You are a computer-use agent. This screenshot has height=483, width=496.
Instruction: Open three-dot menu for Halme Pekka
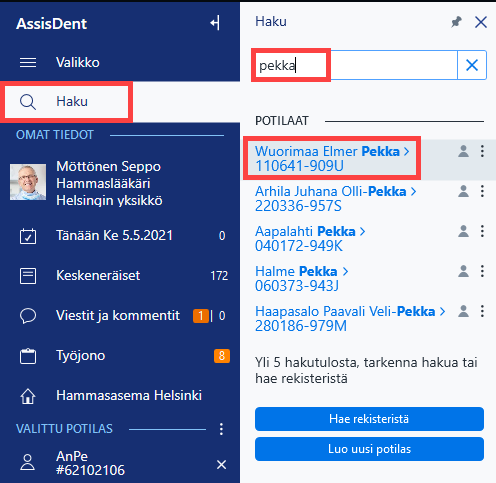482,271
